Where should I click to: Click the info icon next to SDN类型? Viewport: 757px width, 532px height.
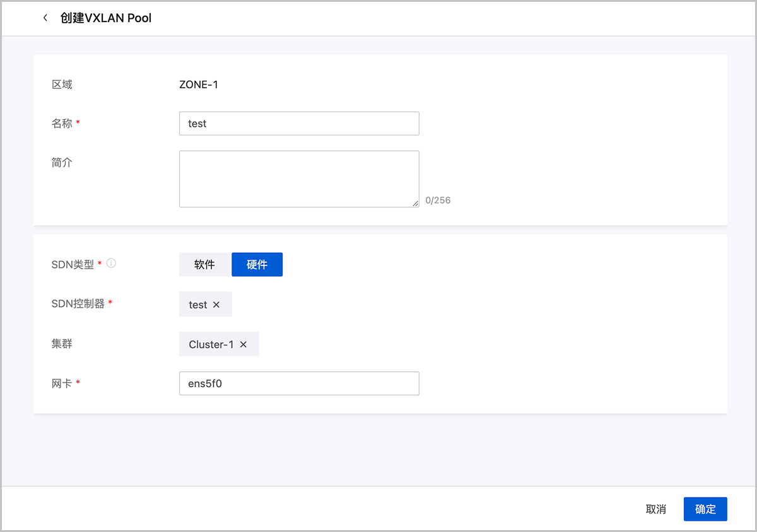(x=111, y=263)
